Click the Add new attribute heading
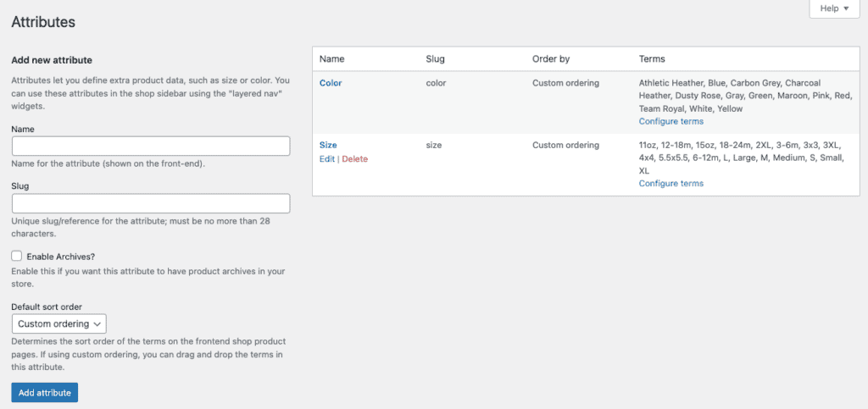This screenshot has height=409, width=868. point(52,60)
